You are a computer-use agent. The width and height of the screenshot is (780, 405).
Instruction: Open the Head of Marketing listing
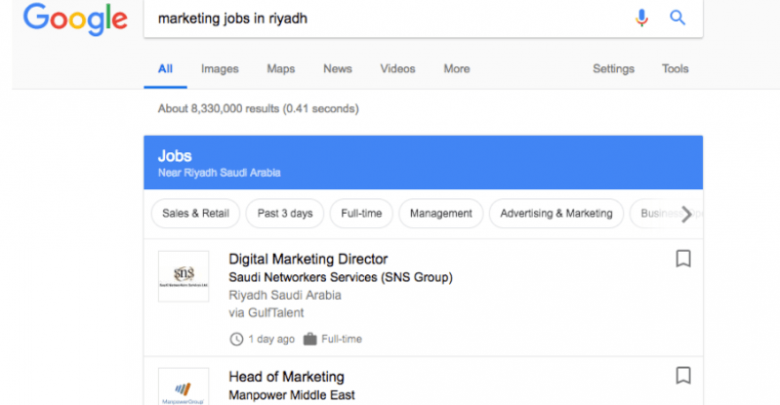click(287, 377)
